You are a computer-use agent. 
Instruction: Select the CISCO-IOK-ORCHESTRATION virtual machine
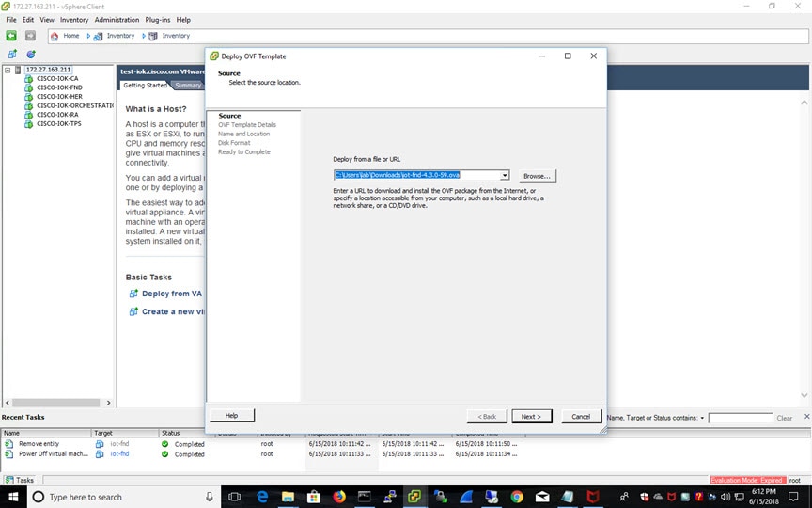[x=75, y=105]
